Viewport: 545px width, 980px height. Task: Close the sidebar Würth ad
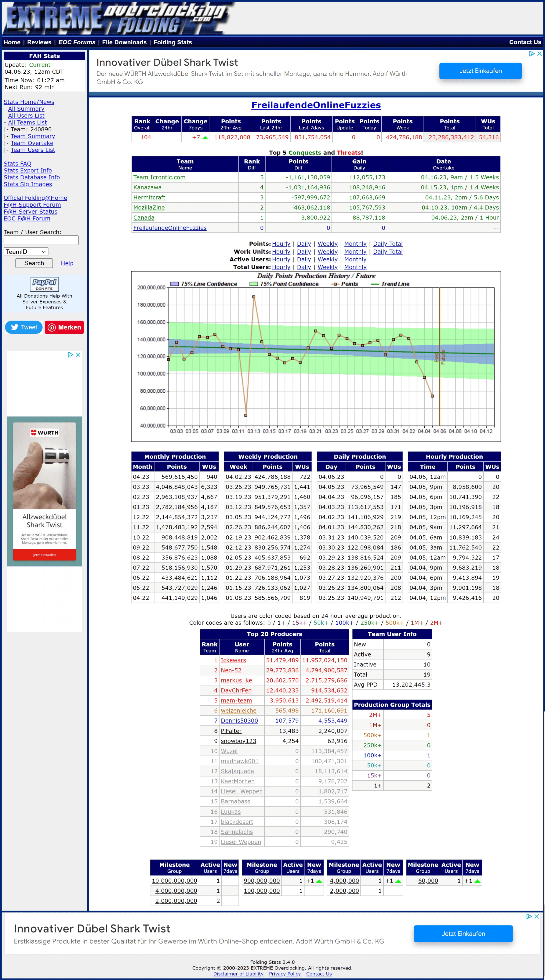point(78,355)
